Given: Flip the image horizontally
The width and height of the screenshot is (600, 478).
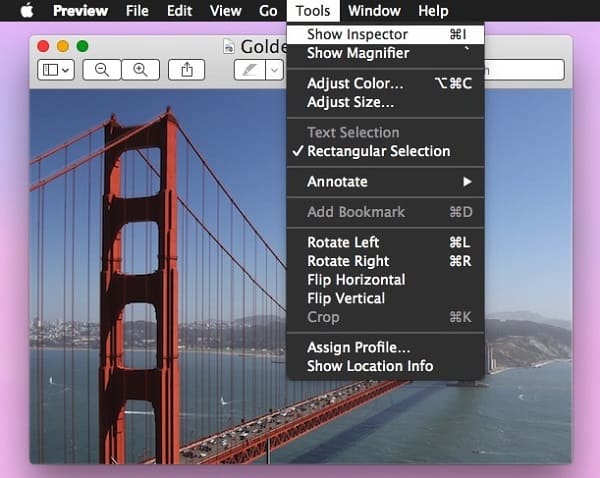Looking at the screenshot, I should point(356,280).
